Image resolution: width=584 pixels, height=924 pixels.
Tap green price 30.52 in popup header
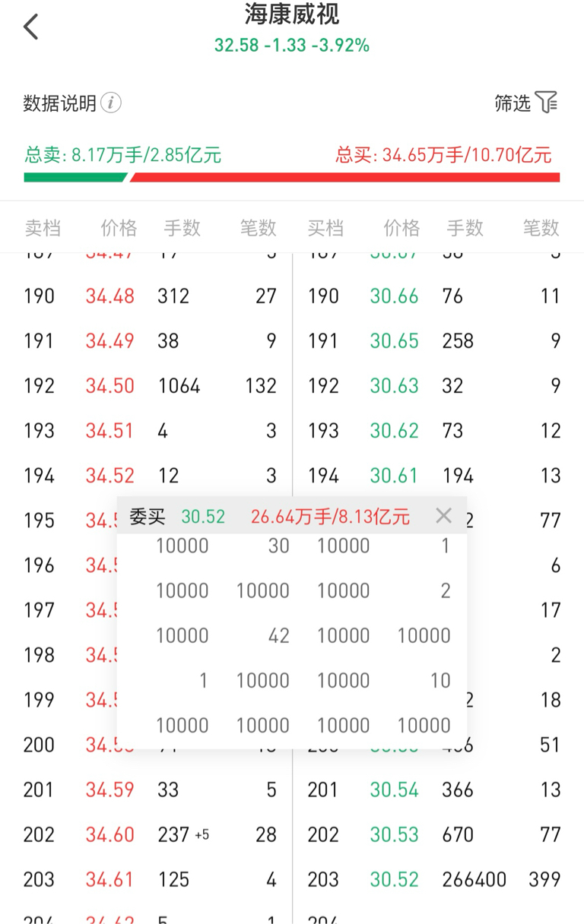203,517
